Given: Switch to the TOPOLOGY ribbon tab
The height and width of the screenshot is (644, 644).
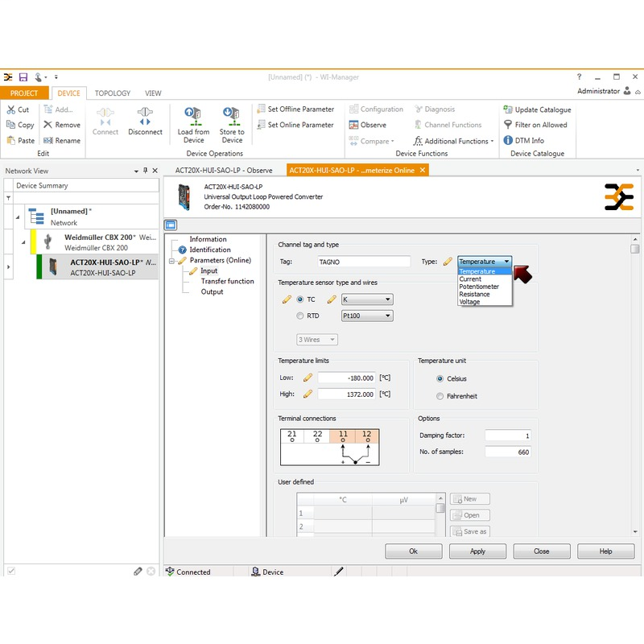Looking at the screenshot, I should (113, 93).
